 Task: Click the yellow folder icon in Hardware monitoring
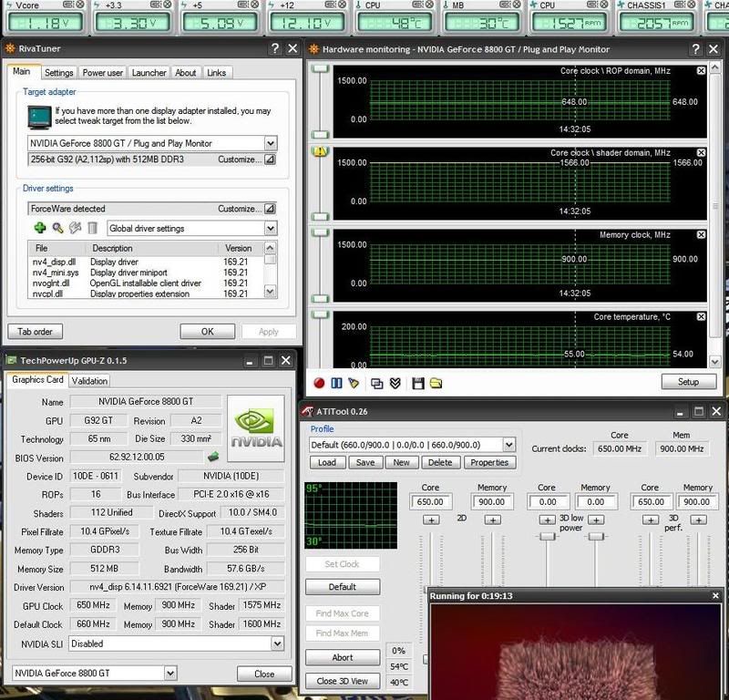click(436, 383)
